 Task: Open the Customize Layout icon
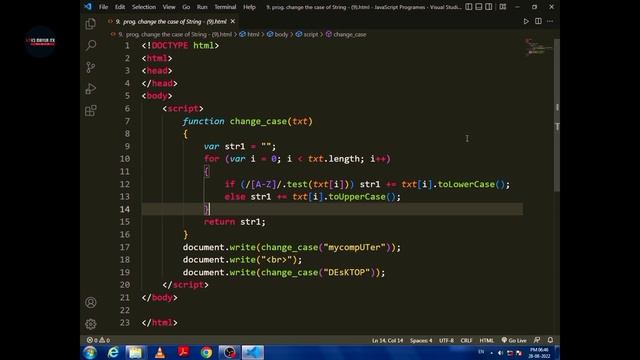point(503,7)
